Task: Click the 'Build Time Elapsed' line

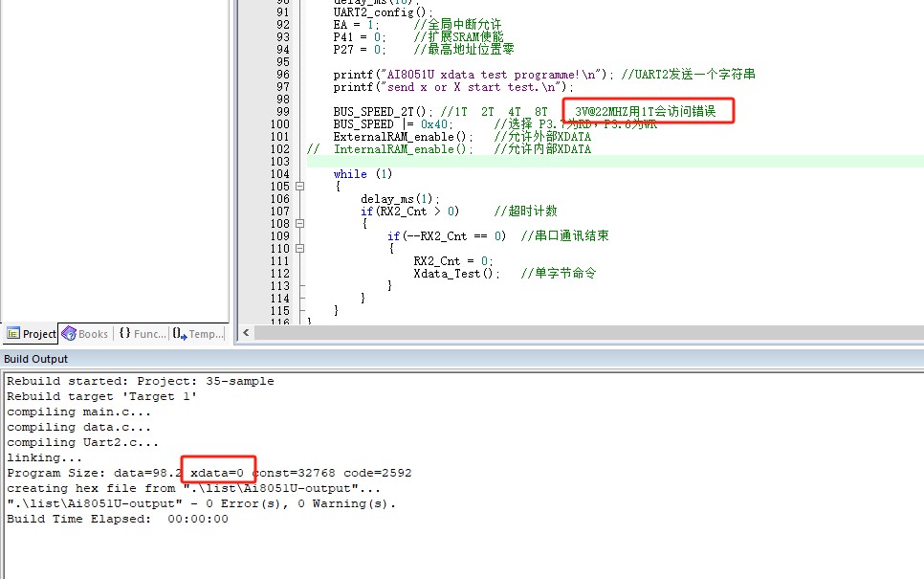Action: click(x=118, y=519)
